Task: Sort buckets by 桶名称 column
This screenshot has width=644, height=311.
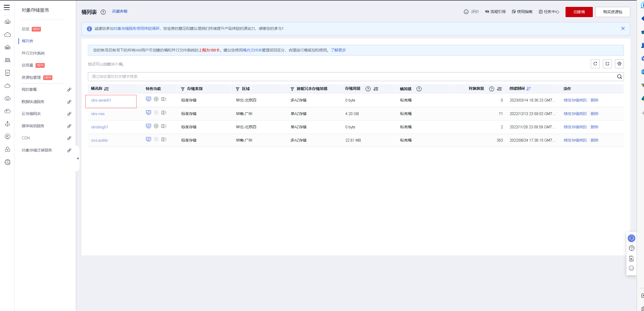Action: click(106, 89)
